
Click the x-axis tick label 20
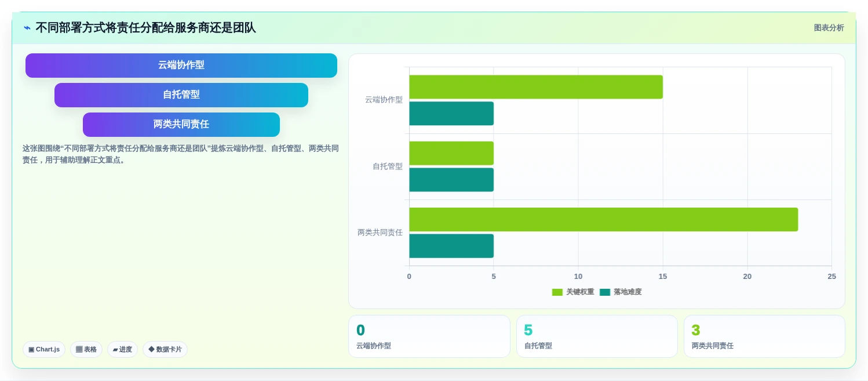[747, 277]
